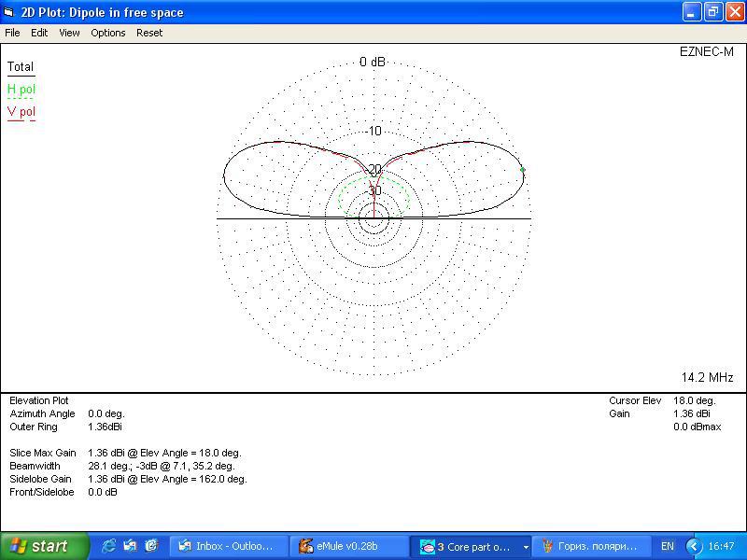Image resolution: width=747 pixels, height=560 pixels.
Task: Select the V pol trace legend
Action: tap(21, 112)
